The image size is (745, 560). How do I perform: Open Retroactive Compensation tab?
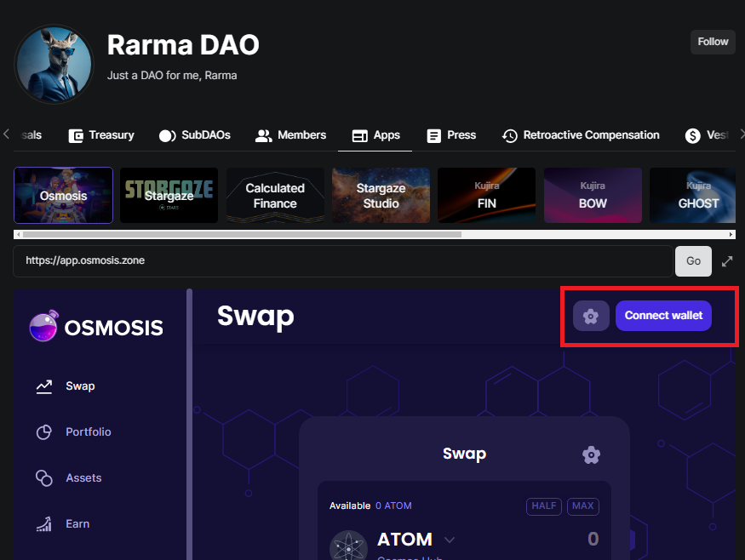[580, 135]
